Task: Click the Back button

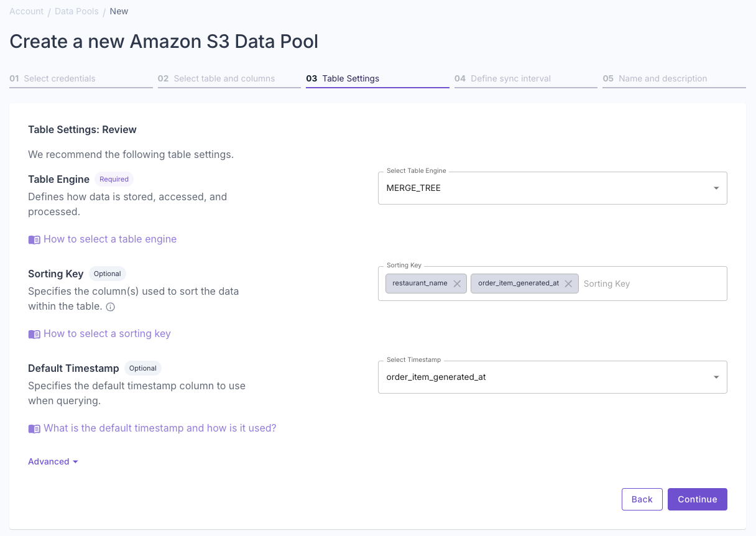Action: pyautogui.click(x=642, y=499)
